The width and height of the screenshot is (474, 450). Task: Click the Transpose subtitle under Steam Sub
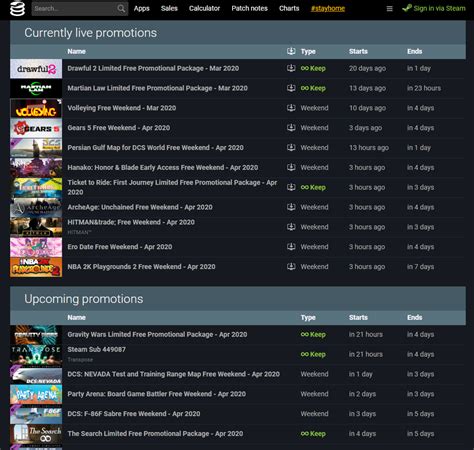pyautogui.click(x=80, y=360)
